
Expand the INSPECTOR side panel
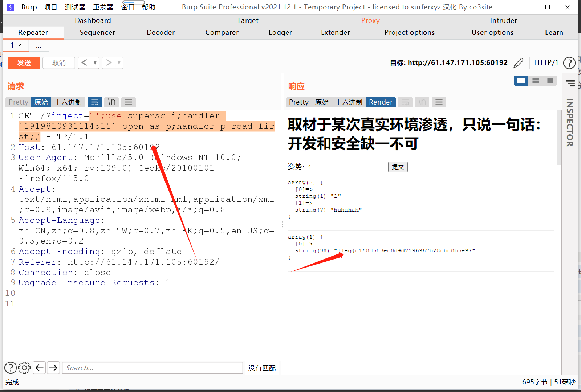[x=570, y=122]
